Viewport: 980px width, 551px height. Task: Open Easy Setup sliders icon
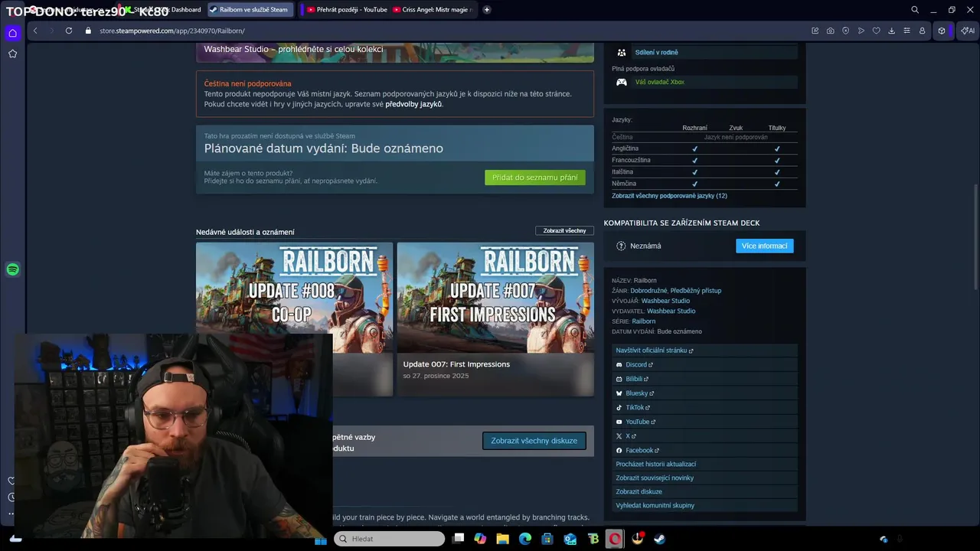point(906,31)
